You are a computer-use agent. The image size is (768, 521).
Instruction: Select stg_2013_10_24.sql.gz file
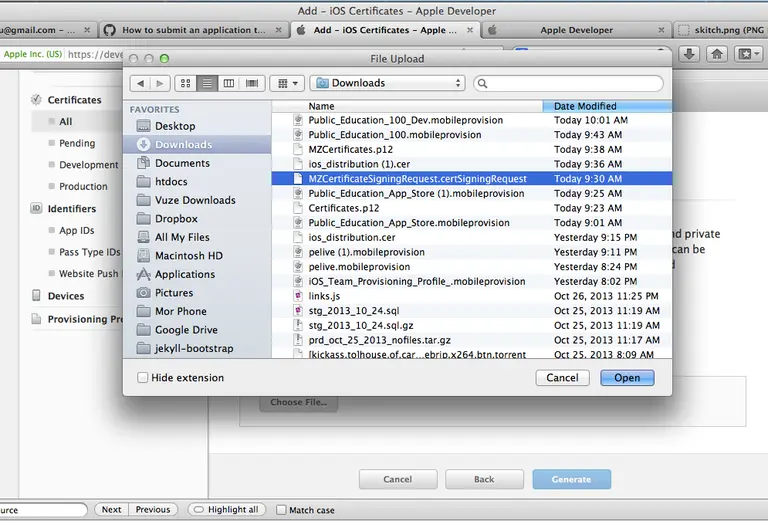[472, 326]
